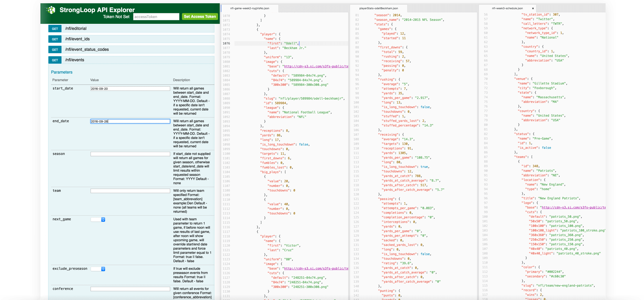The image size is (644, 300).
Task: Click the "Twitter" station name
Action: (545, 19)
